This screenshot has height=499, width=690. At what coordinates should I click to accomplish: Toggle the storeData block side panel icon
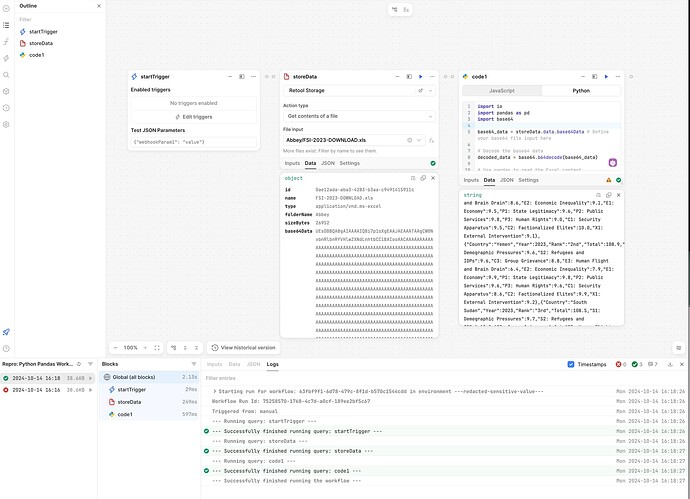[x=409, y=77]
